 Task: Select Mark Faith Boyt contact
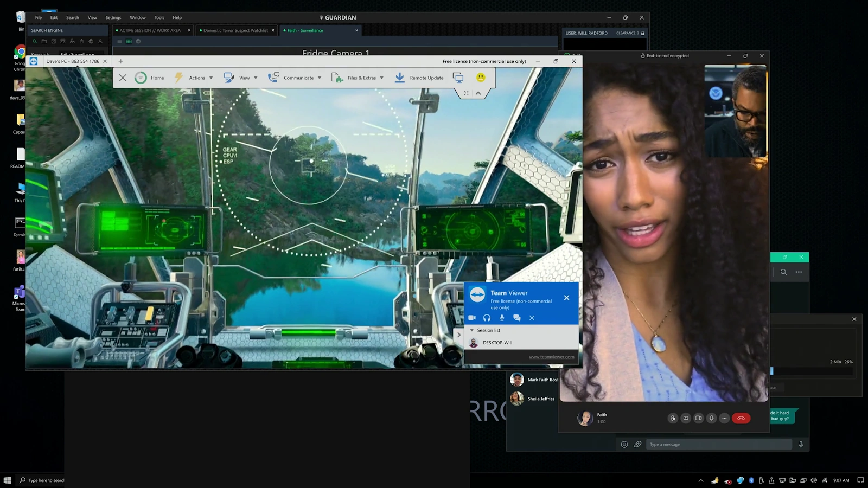pyautogui.click(x=534, y=380)
